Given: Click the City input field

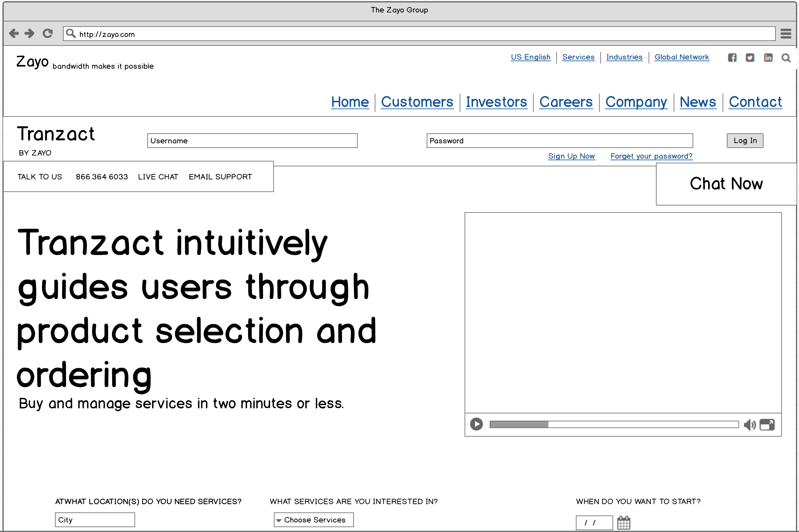Looking at the screenshot, I should pos(95,520).
